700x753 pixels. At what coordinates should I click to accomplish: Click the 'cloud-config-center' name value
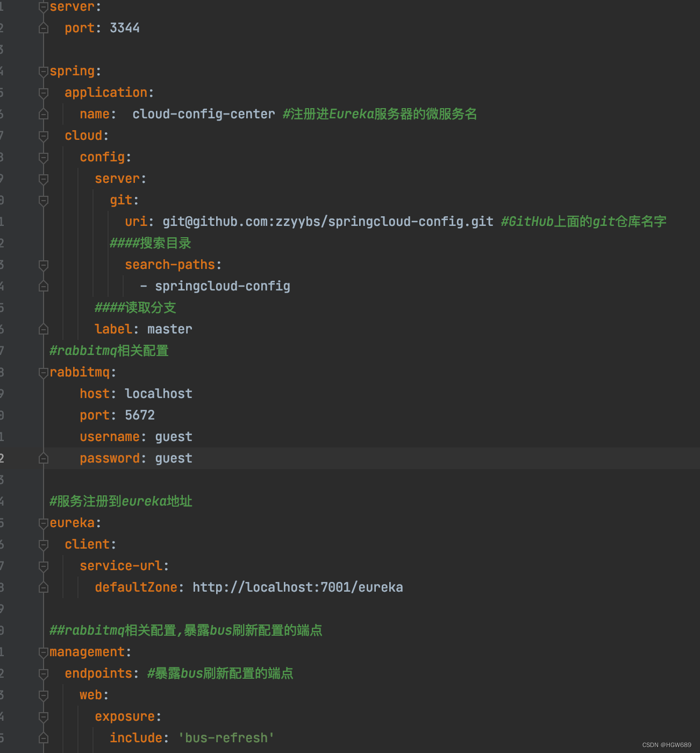coord(204,114)
